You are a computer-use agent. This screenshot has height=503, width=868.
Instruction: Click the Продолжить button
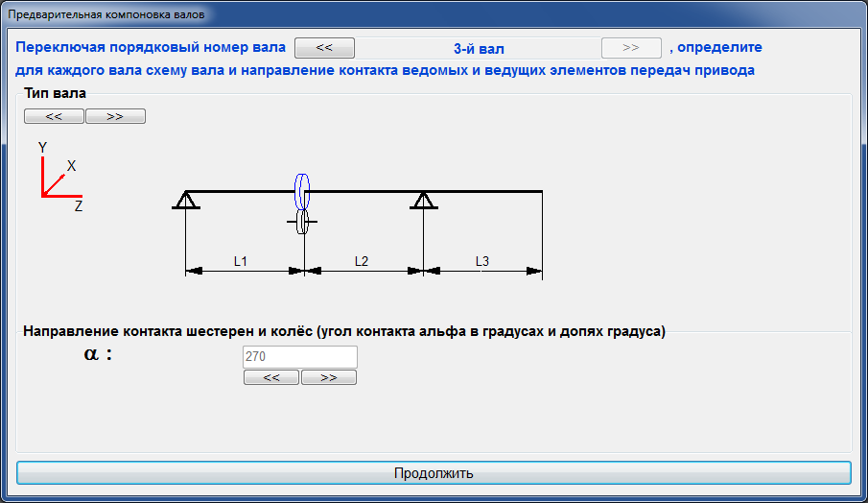pyautogui.click(x=434, y=473)
